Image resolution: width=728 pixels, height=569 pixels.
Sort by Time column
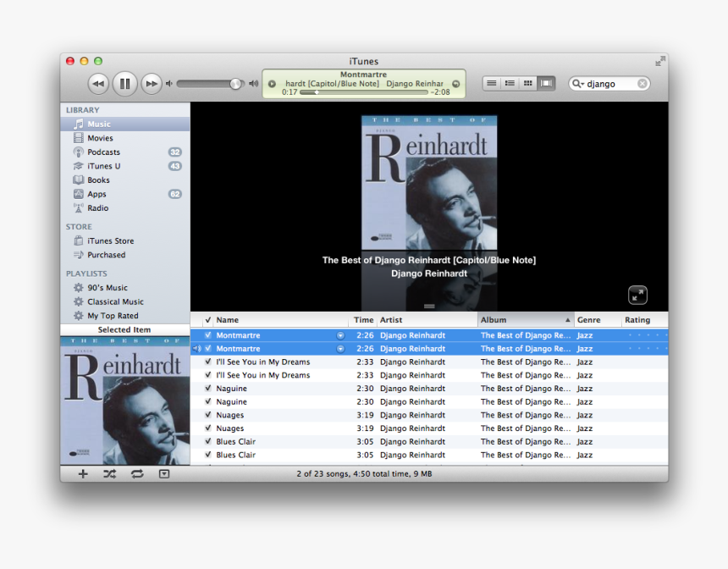(363, 319)
